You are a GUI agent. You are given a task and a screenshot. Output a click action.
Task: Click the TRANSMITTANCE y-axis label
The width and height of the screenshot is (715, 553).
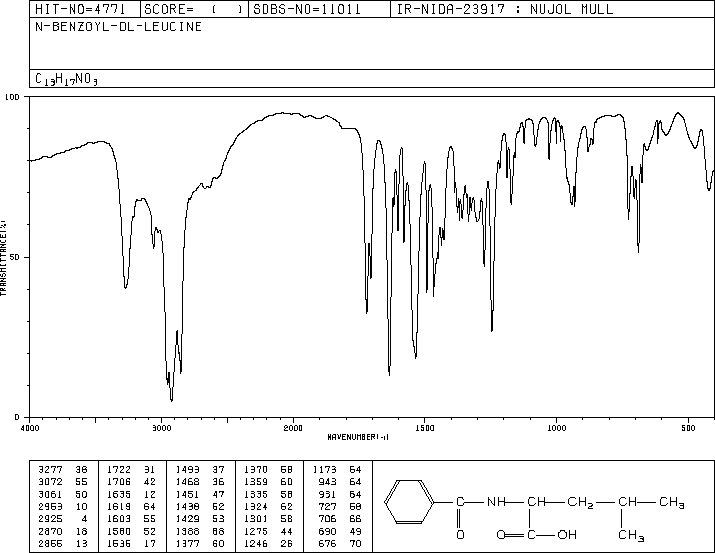click(5, 258)
